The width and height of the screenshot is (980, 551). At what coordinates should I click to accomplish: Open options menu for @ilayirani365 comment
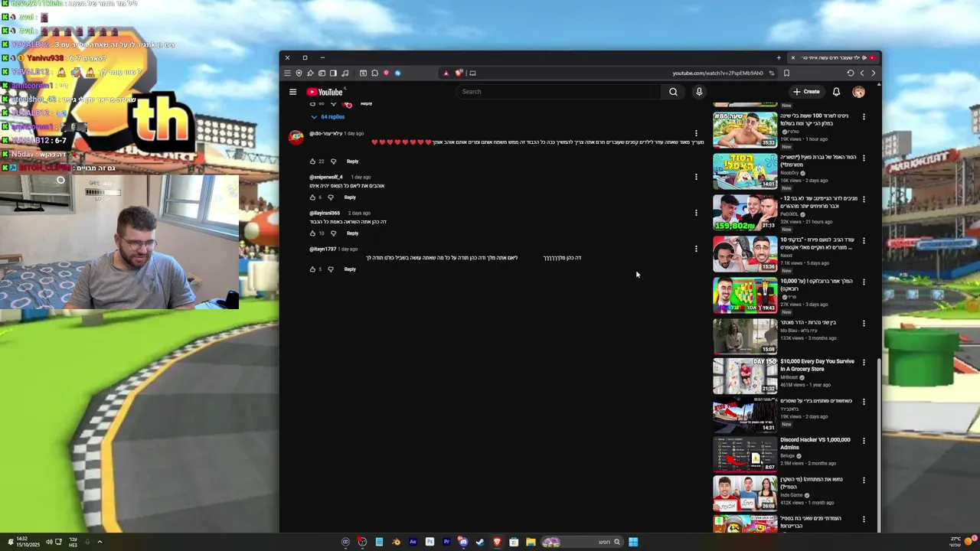(696, 213)
